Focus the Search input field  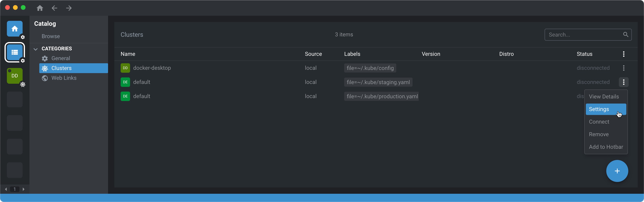point(584,35)
